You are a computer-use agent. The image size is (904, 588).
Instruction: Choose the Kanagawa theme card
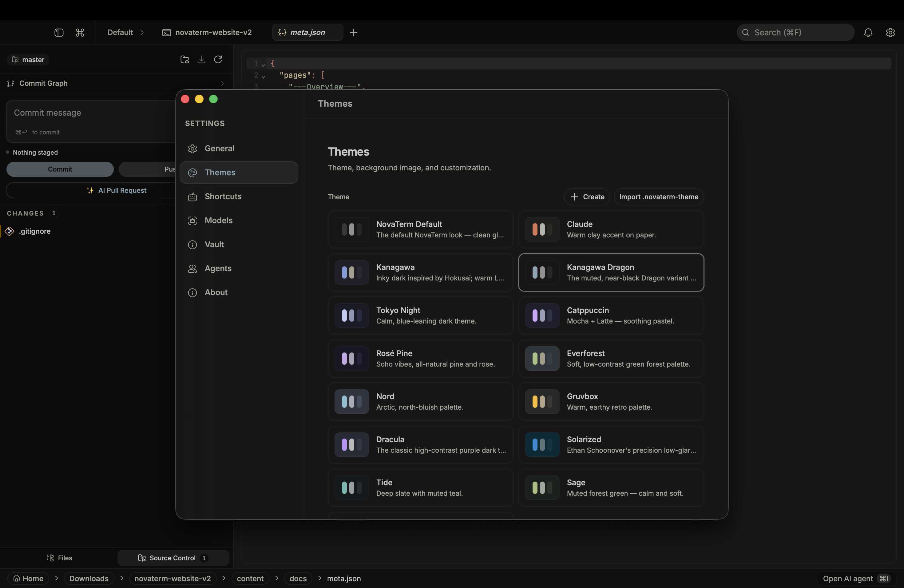(x=420, y=272)
